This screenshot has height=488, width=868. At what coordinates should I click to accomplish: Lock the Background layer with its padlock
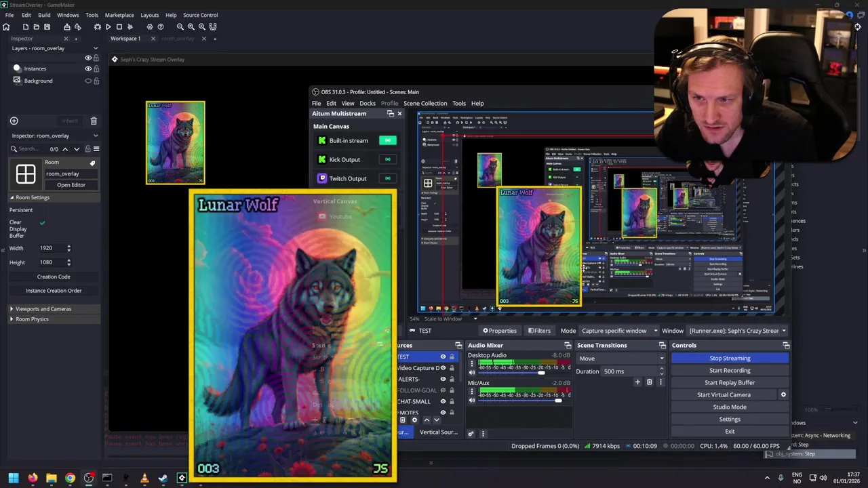(96, 81)
